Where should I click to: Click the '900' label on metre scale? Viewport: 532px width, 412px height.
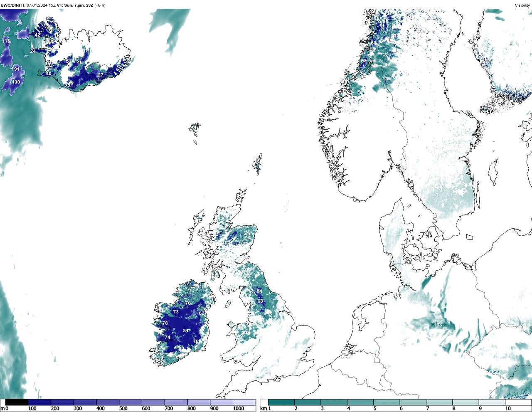[214, 409]
